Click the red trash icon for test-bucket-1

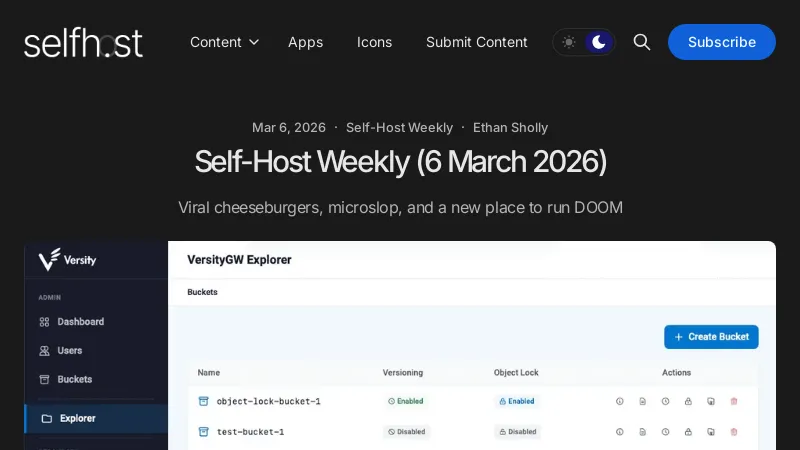[734, 432]
